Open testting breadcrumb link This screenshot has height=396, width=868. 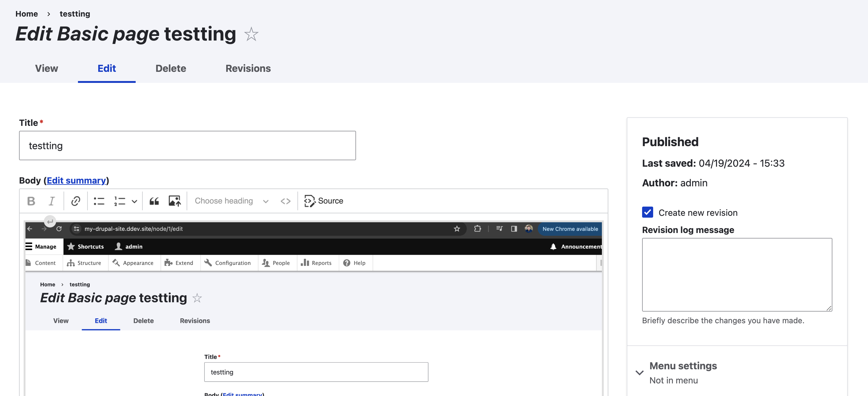point(75,14)
